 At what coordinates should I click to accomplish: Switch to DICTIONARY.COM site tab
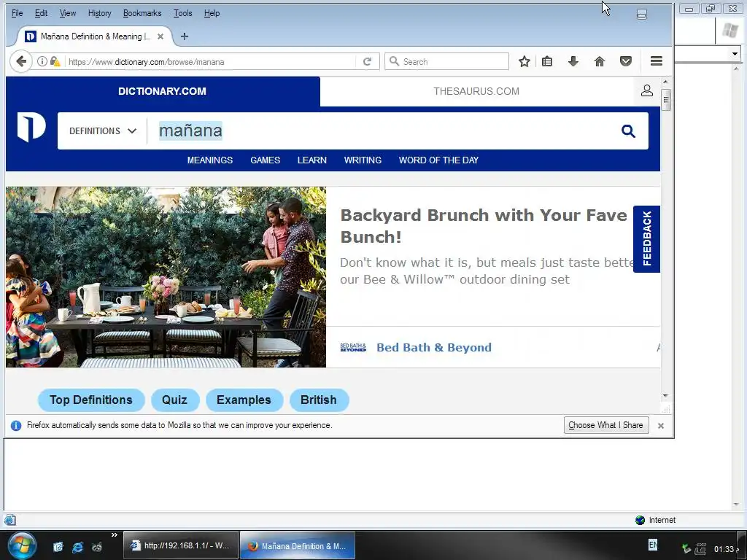(163, 91)
